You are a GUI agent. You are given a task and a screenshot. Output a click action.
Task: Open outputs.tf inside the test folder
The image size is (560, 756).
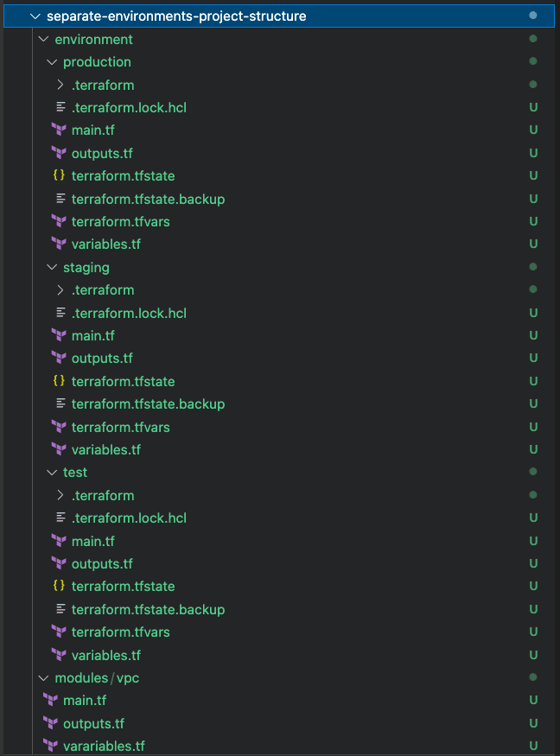(102, 563)
